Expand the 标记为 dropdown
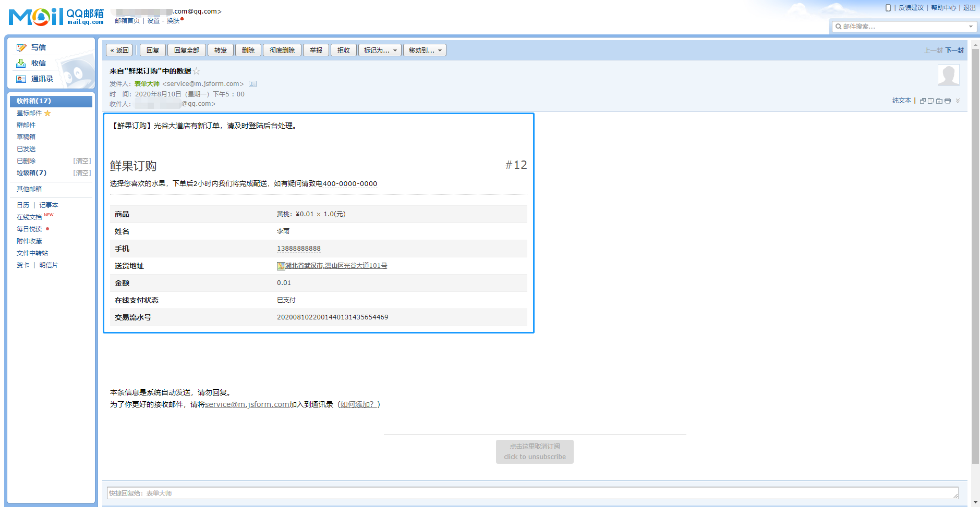Screen dimensions: 980x507 (380, 51)
